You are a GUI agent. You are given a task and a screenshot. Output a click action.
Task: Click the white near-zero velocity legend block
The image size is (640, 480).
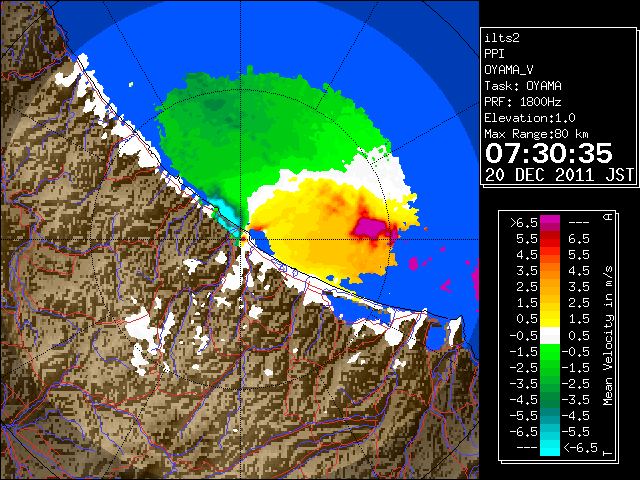pyautogui.click(x=550, y=336)
